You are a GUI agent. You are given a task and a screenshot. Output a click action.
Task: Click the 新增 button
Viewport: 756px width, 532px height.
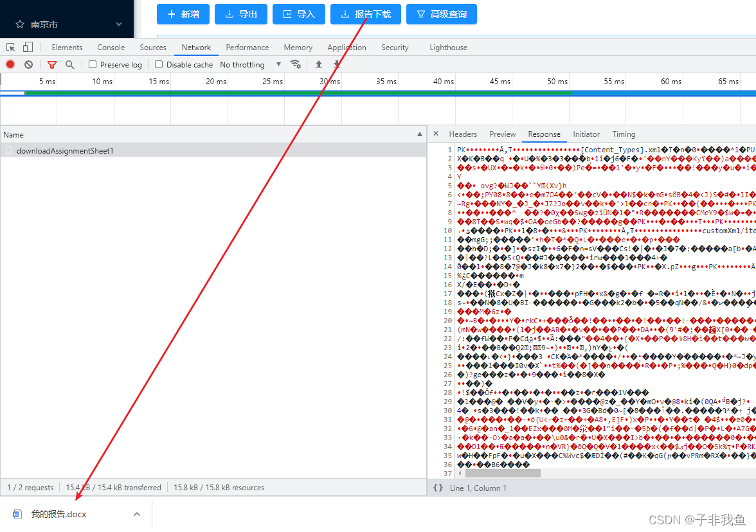pos(183,14)
